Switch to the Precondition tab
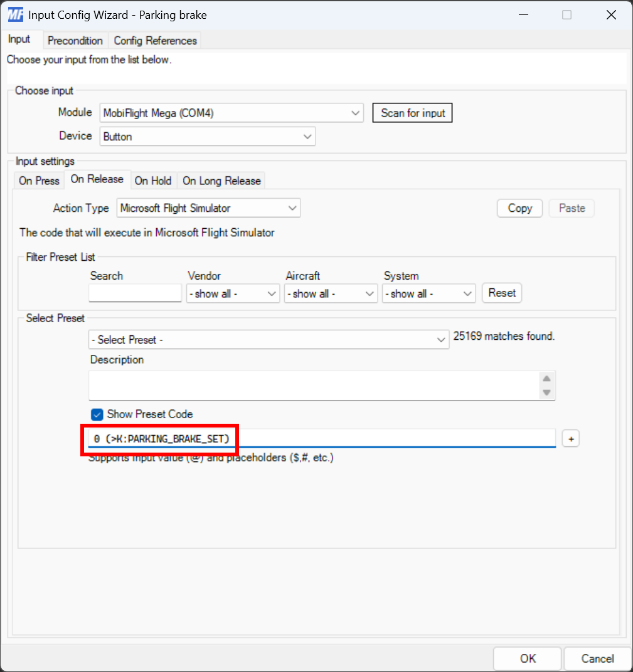 (75, 41)
